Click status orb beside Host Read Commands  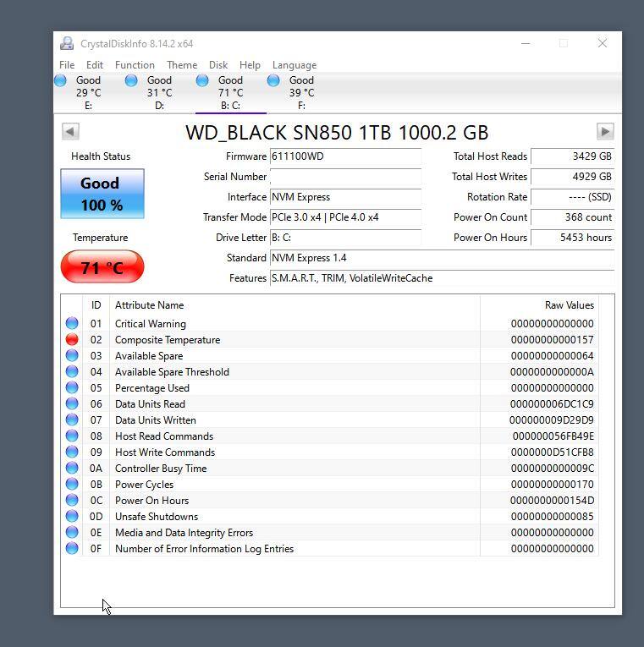tap(72, 436)
